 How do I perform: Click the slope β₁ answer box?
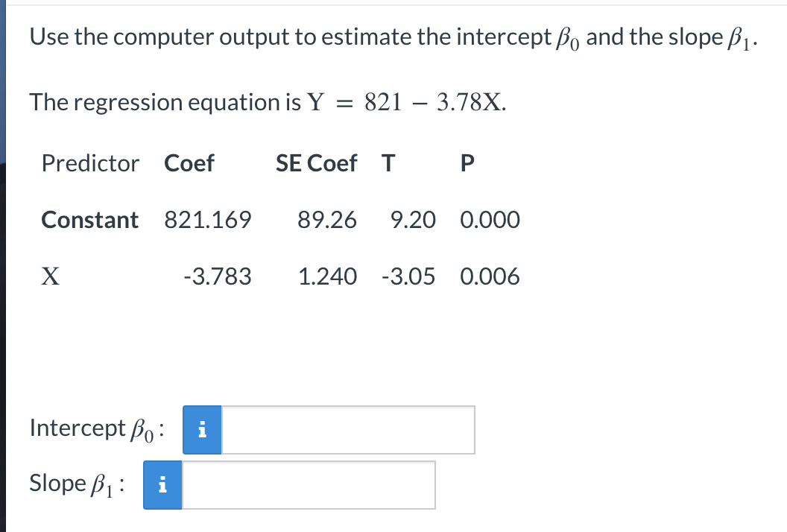[309, 485]
